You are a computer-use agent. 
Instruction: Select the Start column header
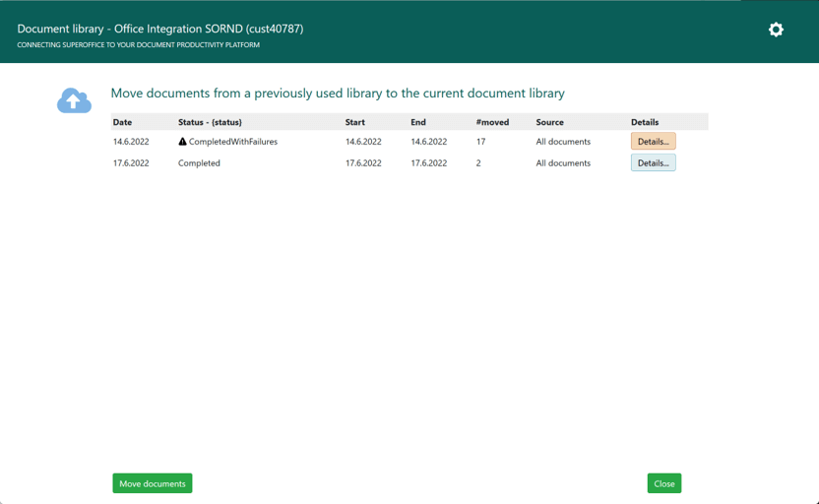tap(355, 122)
